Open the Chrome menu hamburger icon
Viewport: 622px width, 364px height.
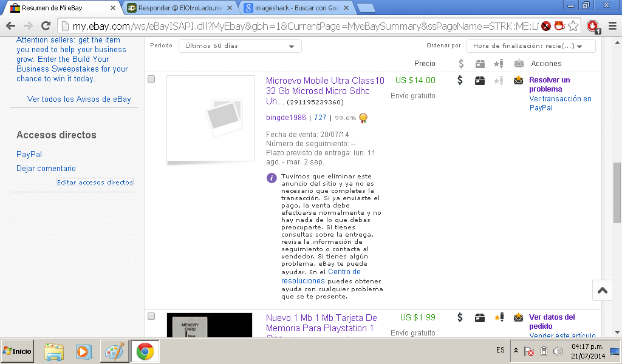tap(612, 26)
